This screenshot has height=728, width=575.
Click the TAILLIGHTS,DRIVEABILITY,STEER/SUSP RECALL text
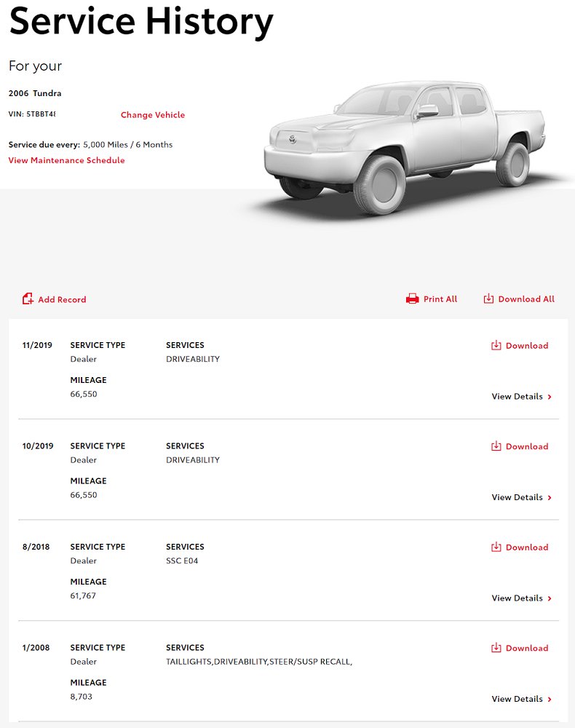point(259,661)
